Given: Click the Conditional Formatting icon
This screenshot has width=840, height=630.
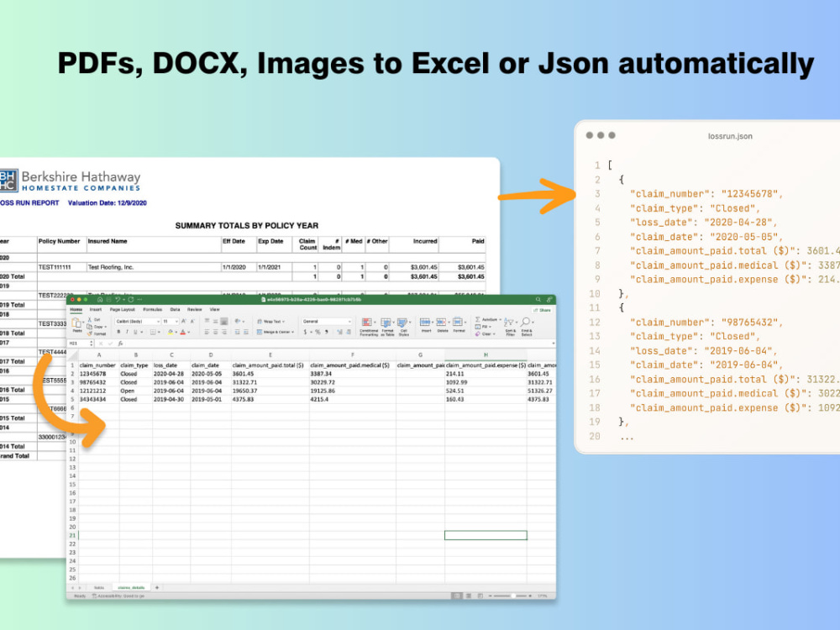Looking at the screenshot, I should pyautogui.click(x=367, y=322).
